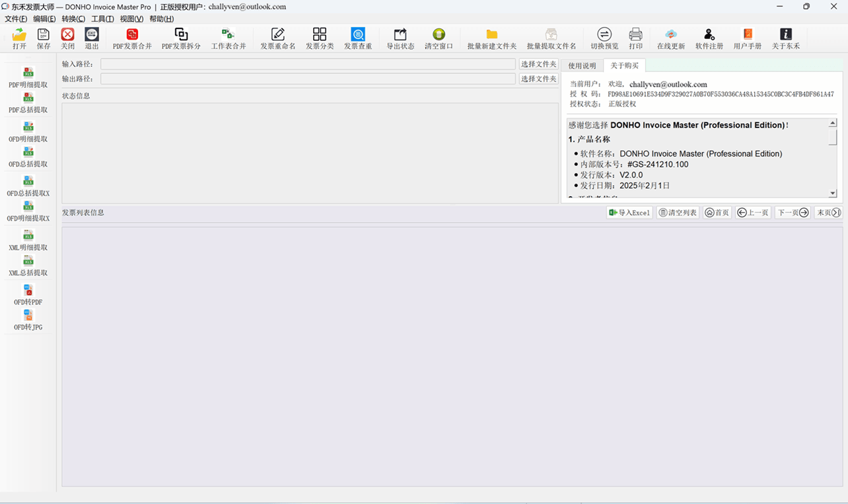The height and width of the screenshot is (504, 848).
Task: Open the 发票分类 classification tool
Action: [320, 39]
